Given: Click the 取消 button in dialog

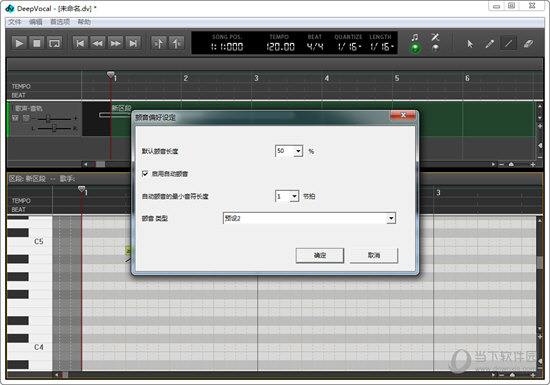Looking at the screenshot, I should click(374, 255).
